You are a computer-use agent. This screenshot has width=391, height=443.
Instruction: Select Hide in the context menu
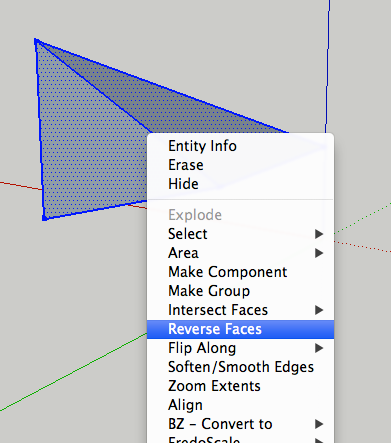coord(240,184)
